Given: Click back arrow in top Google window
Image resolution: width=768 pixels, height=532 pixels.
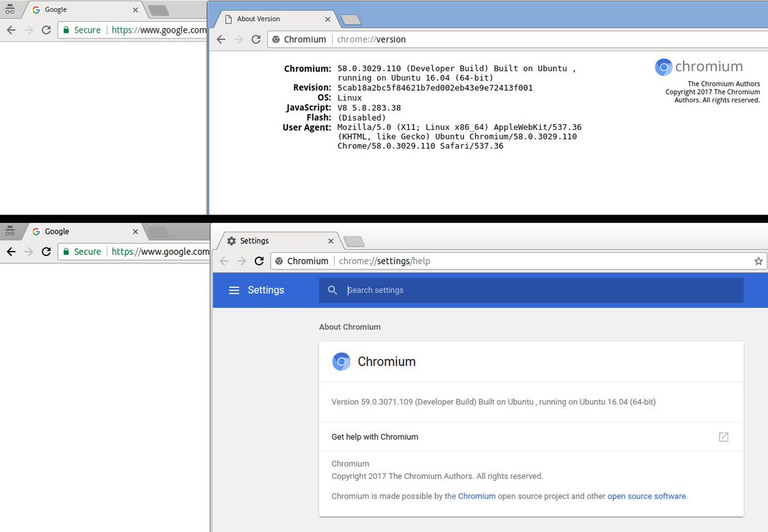Looking at the screenshot, I should [x=11, y=30].
